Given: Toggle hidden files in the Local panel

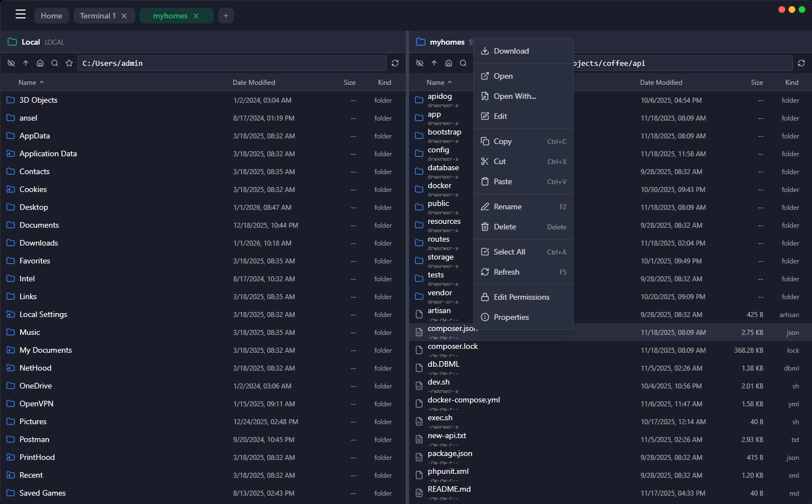Looking at the screenshot, I should (11, 63).
